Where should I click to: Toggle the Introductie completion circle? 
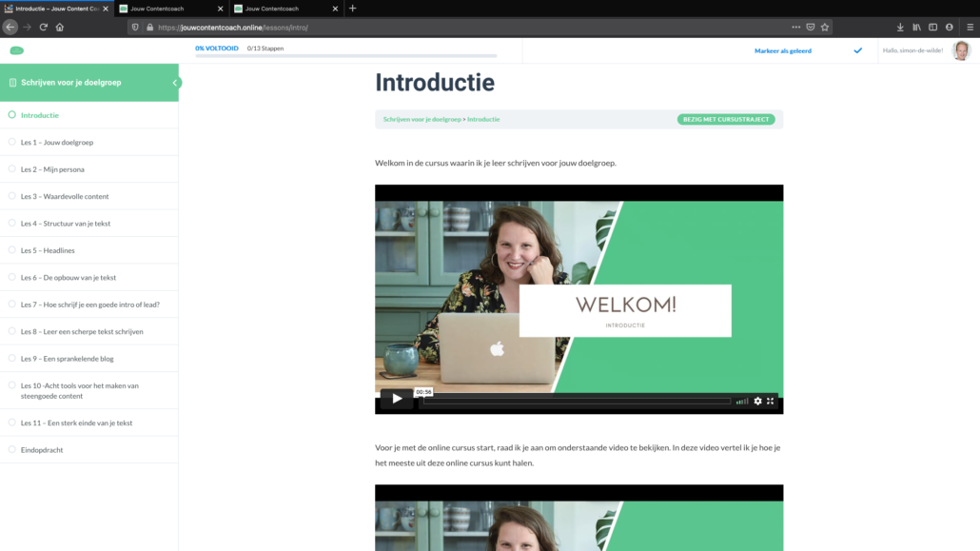11,115
